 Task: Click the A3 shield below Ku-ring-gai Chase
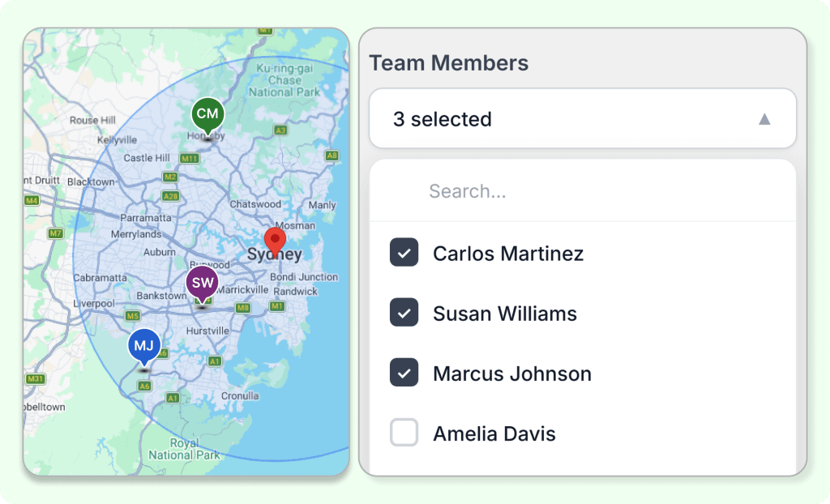point(279,130)
